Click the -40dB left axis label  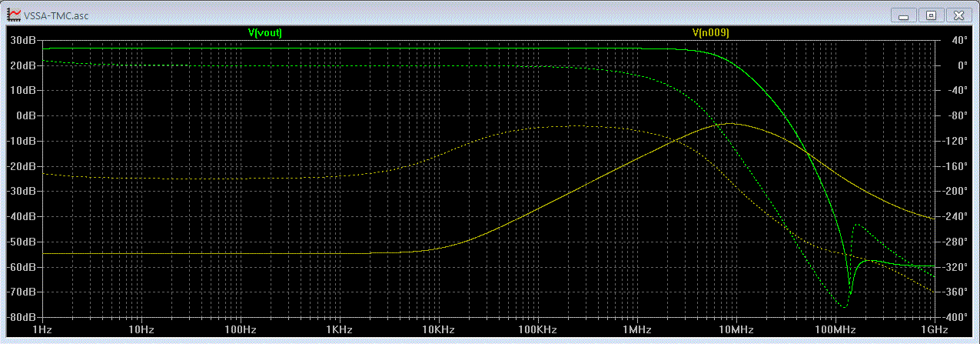click(x=21, y=217)
